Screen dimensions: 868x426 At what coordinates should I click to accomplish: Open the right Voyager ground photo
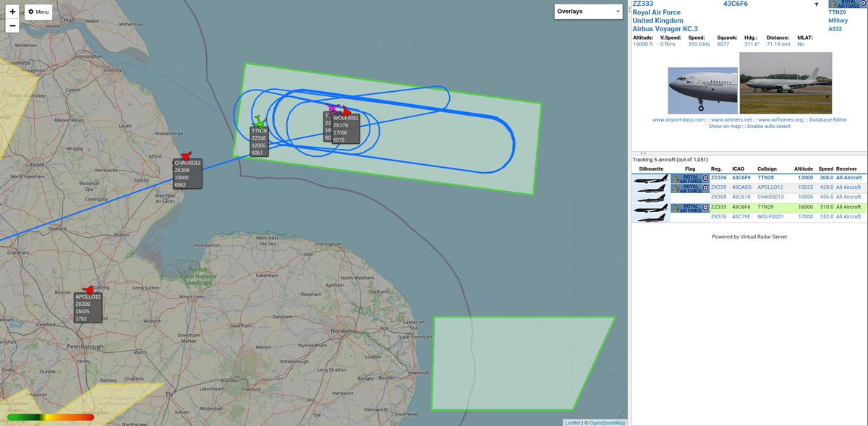[x=786, y=83]
